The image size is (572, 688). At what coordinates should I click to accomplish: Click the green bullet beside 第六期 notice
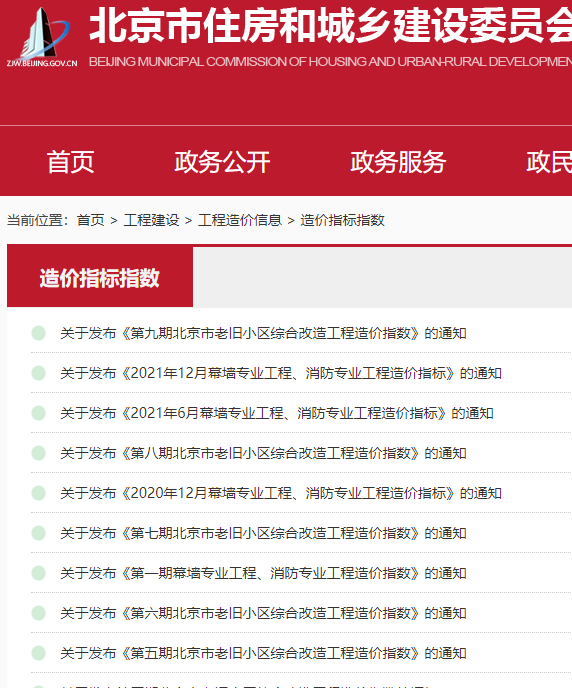tap(39, 613)
